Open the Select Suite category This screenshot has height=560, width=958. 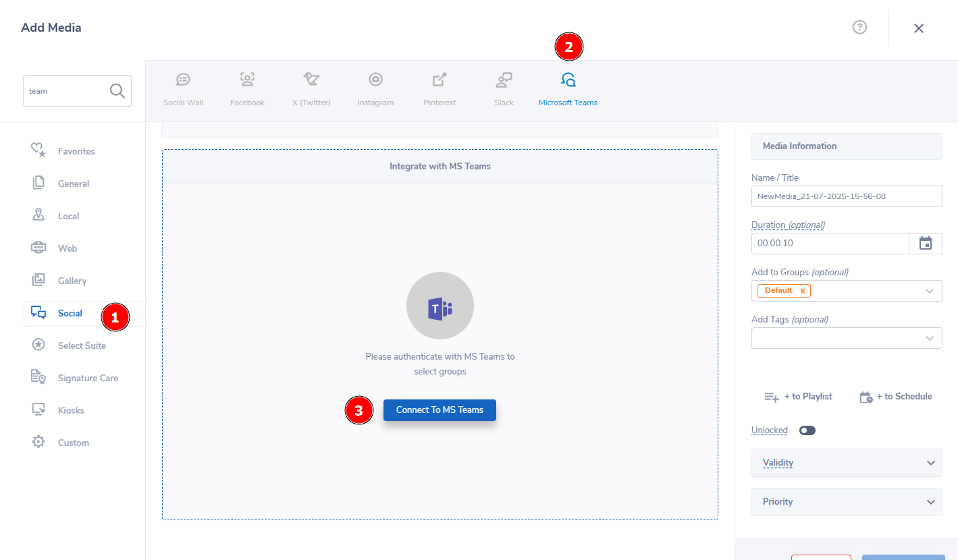click(x=82, y=345)
